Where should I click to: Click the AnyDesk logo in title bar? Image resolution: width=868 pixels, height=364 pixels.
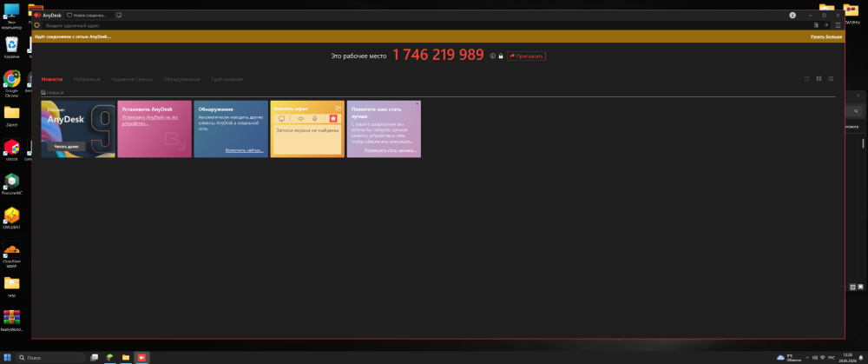pos(37,15)
